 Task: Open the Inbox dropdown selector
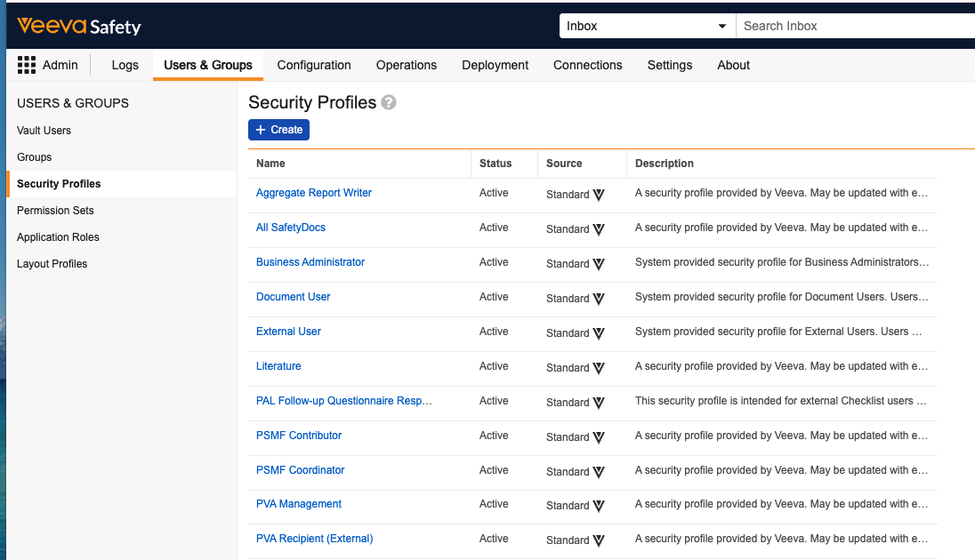(648, 26)
